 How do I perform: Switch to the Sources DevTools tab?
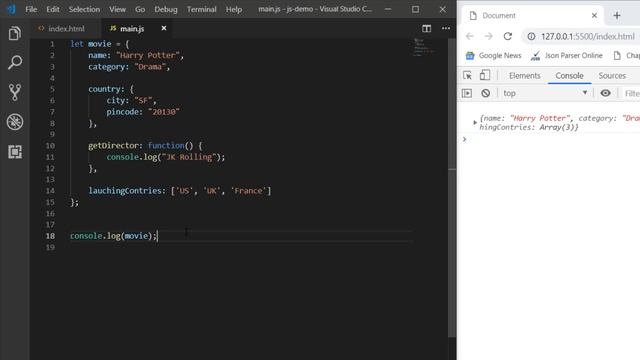[612, 76]
